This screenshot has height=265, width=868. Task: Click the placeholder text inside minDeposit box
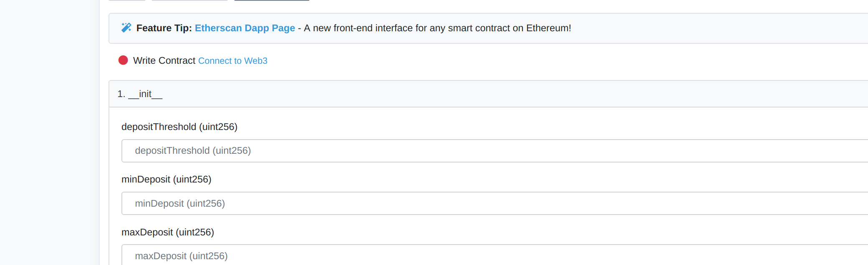point(180,203)
